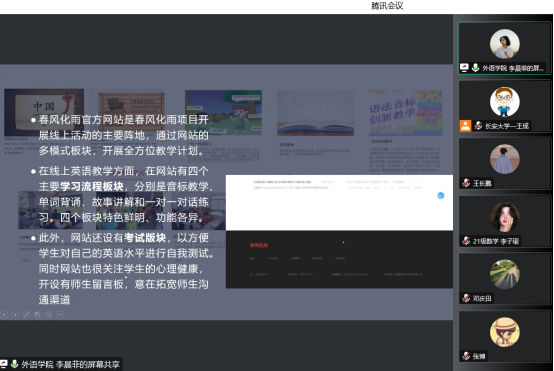Image resolution: width=554 pixels, height=371 pixels.
Task: Open the more options ellipsis on the slide toolbar
Action: tap(60, 314)
